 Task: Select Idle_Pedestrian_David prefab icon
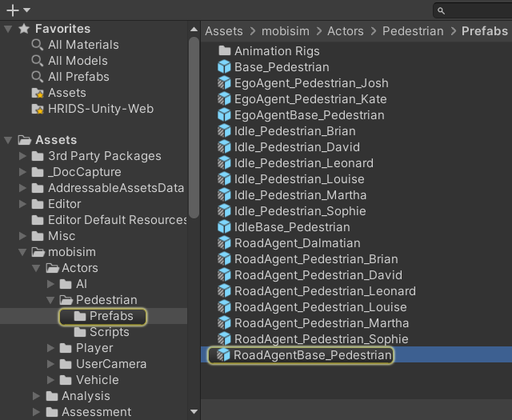[224, 147]
